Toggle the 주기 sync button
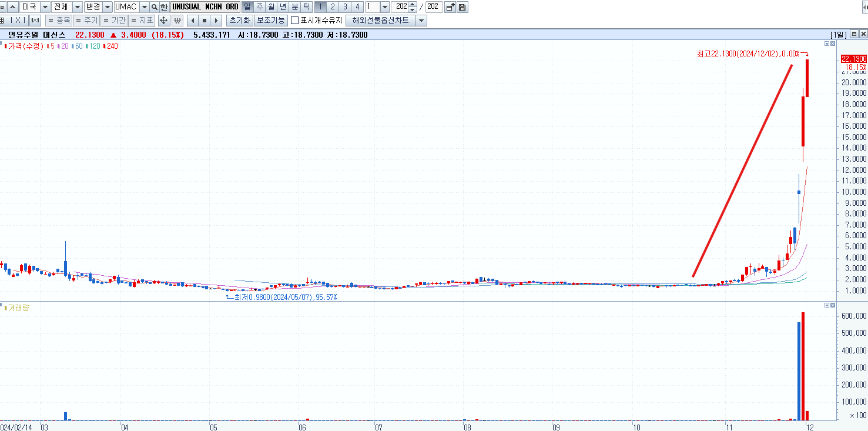The image size is (868, 431). click(x=86, y=21)
